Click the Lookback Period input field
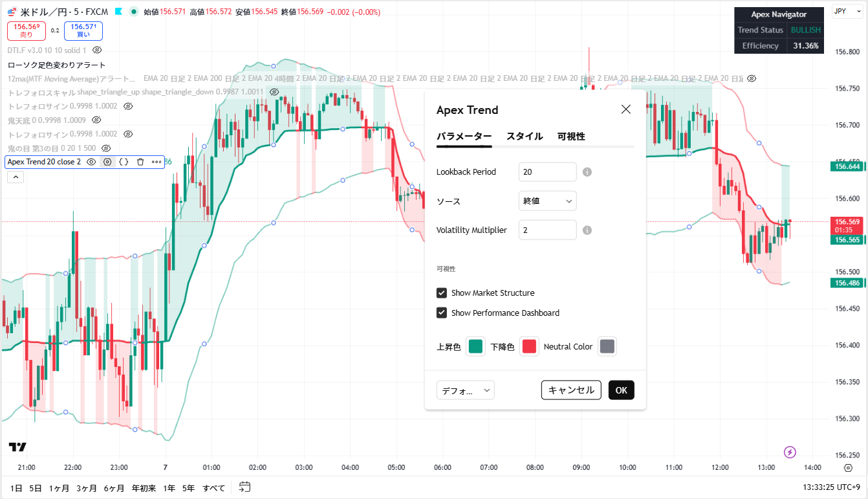Screen dimensions: 868x499 coord(547,172)
